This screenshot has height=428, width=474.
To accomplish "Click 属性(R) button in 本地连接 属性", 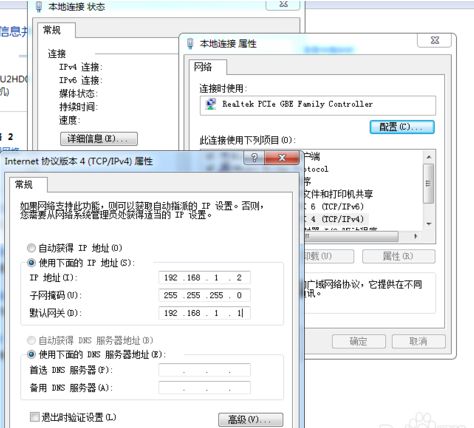I will pos(399,256).
